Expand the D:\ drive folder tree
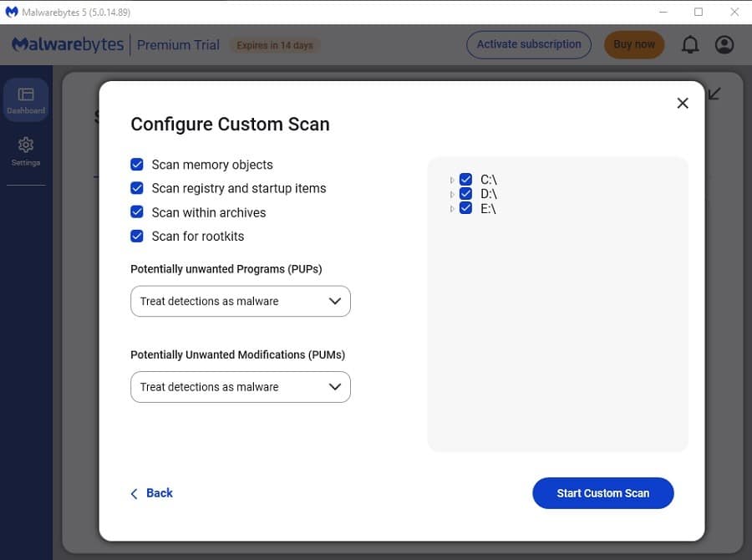Image resolution: width=752 pixels, height=560 pixels. [452, 194]
